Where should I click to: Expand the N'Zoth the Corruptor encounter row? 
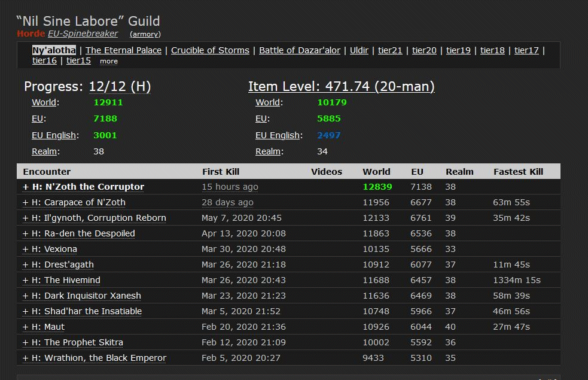coord(83,187)
